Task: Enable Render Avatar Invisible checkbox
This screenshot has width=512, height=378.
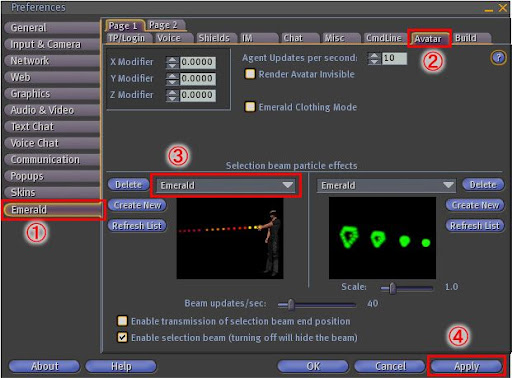Action: point(250,74)
